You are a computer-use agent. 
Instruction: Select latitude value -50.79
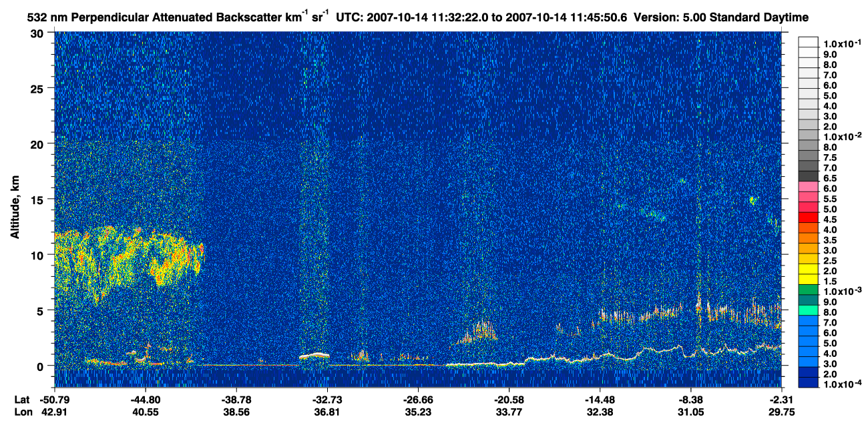[x=55, y=399]
